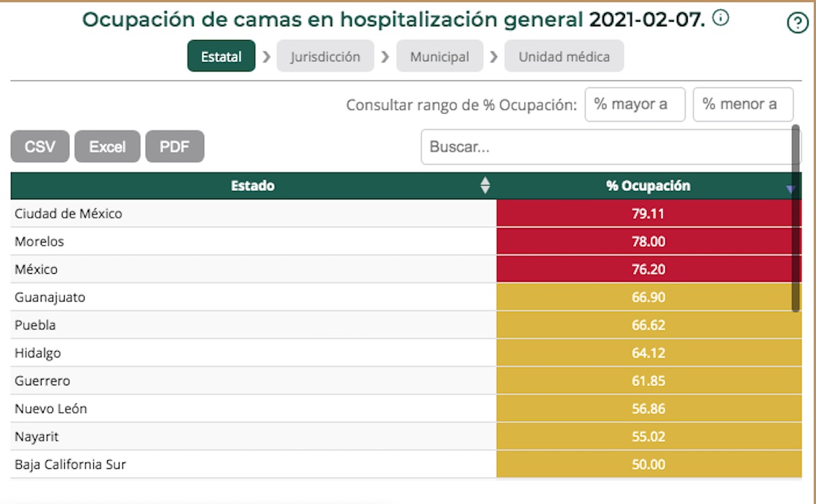Click the info icon beside the date
Screen dimensions: 816x504
tap(721, 19)
